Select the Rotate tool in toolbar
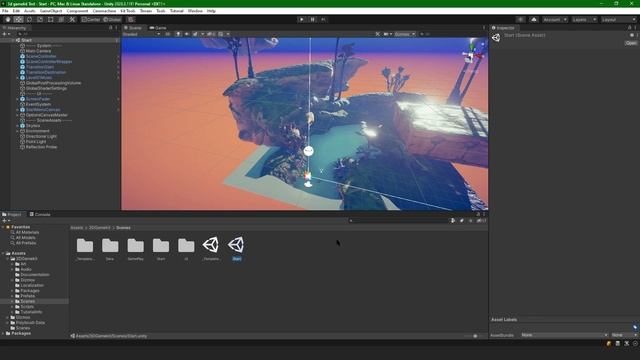The image size is (640, 360). click(29, 20)
